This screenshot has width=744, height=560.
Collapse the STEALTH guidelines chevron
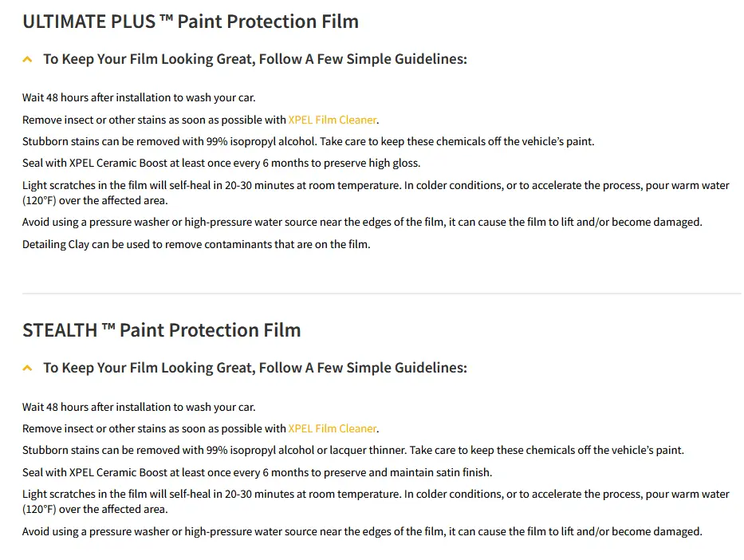coord(28,369)
